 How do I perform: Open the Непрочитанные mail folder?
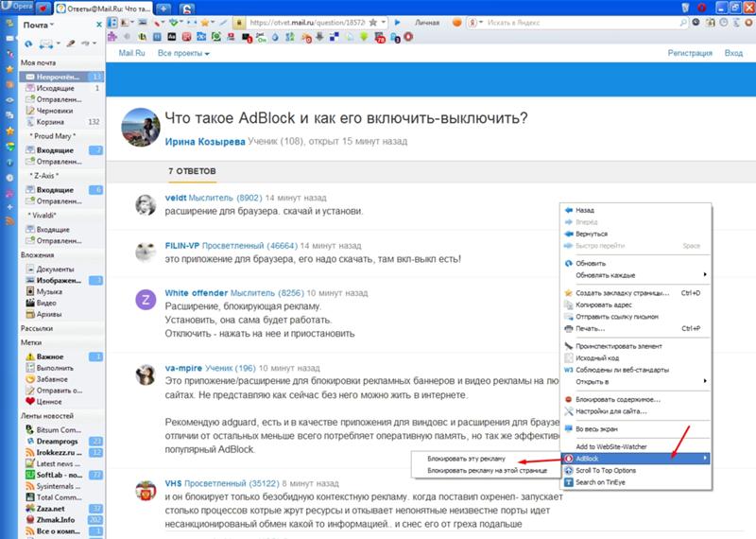(x=61, y=77)
